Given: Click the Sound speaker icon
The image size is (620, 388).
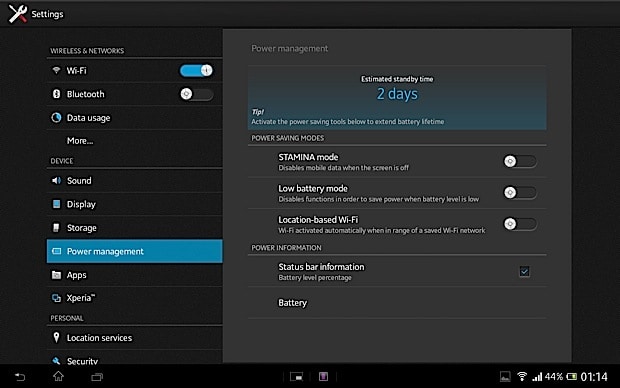Looking at the screenshot, I should tap(56, 180).
